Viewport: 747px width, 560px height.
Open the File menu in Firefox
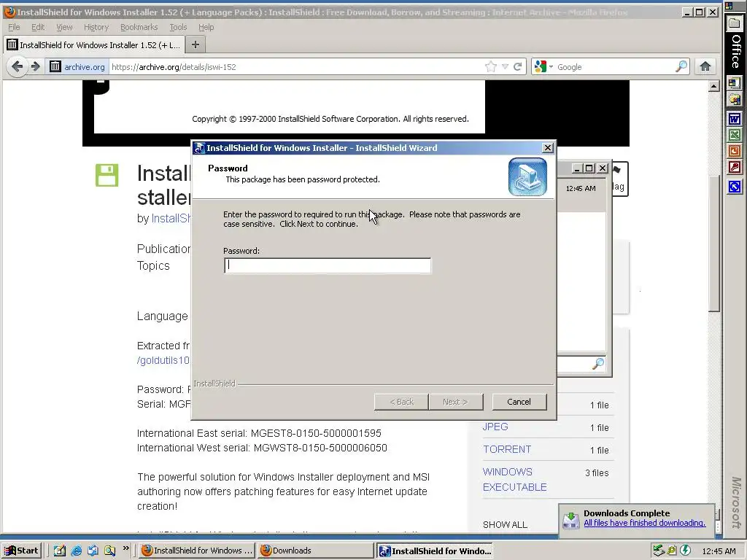click(x=14, y=27)
